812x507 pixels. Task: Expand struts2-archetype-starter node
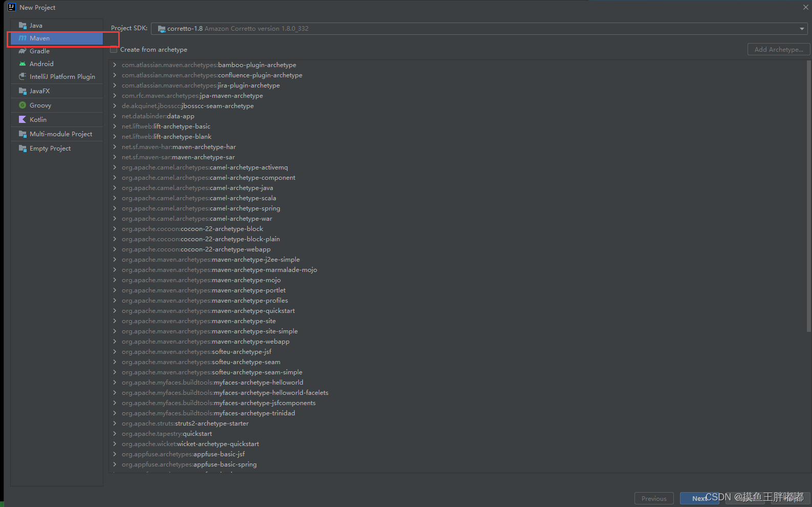115,424
